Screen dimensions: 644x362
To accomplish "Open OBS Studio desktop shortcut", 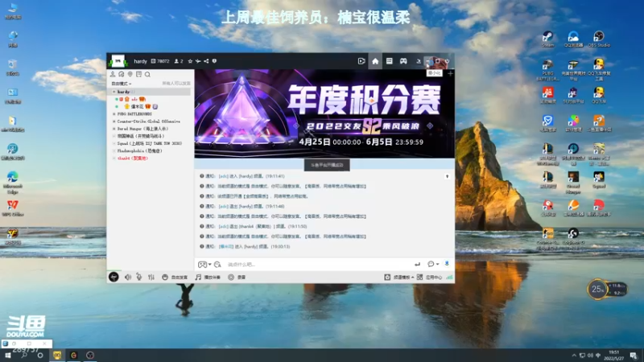I will (x=599, y=39).
